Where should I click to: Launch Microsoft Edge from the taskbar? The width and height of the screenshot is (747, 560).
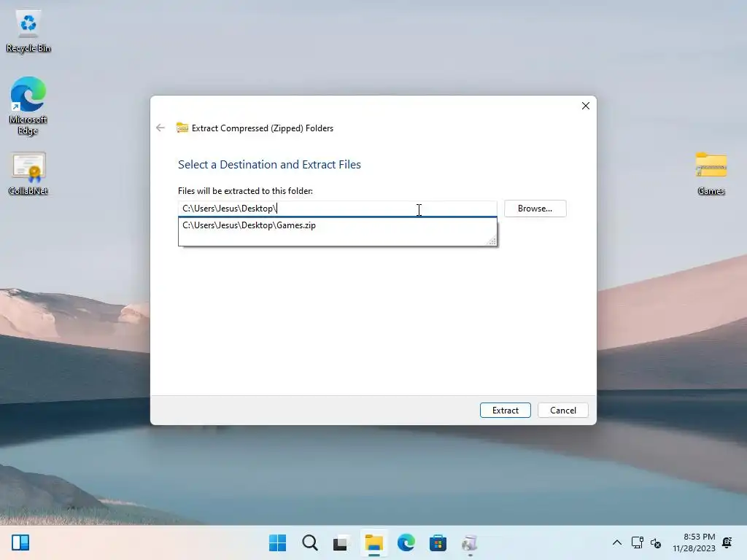[x=406, y=542]
